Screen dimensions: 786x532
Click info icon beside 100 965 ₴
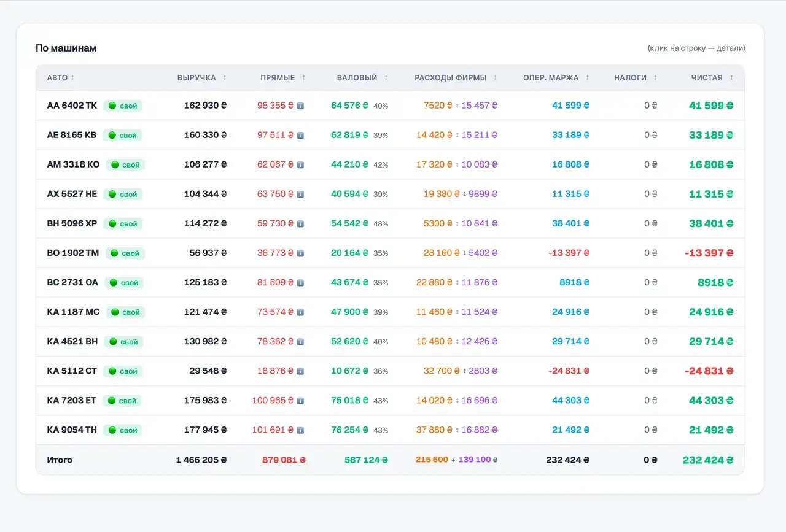(x=300, y=401)
